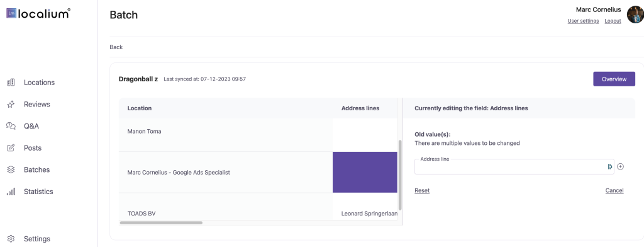Open the Statistics page

coord(38,192)
